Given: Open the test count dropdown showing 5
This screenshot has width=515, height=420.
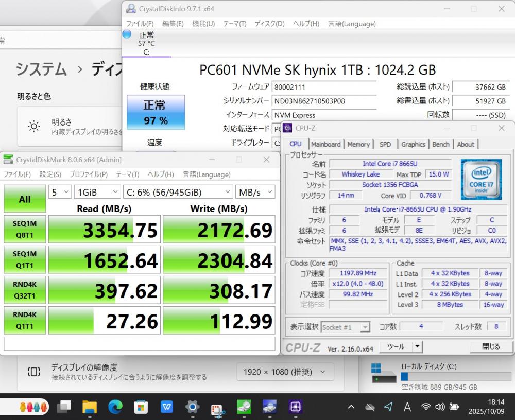Looking at the screenshot, I should [x=60, y=192].
